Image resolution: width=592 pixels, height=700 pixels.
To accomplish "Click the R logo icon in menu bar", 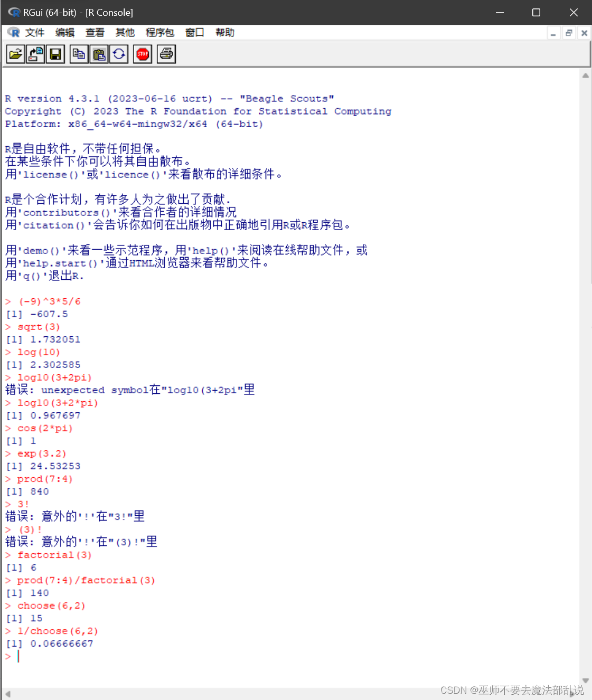I will point(14,33).
